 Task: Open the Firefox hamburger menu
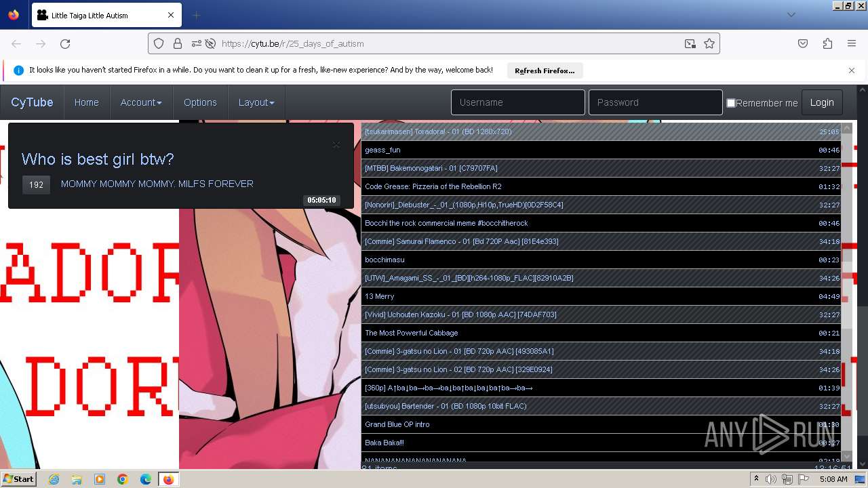point(852,43)
